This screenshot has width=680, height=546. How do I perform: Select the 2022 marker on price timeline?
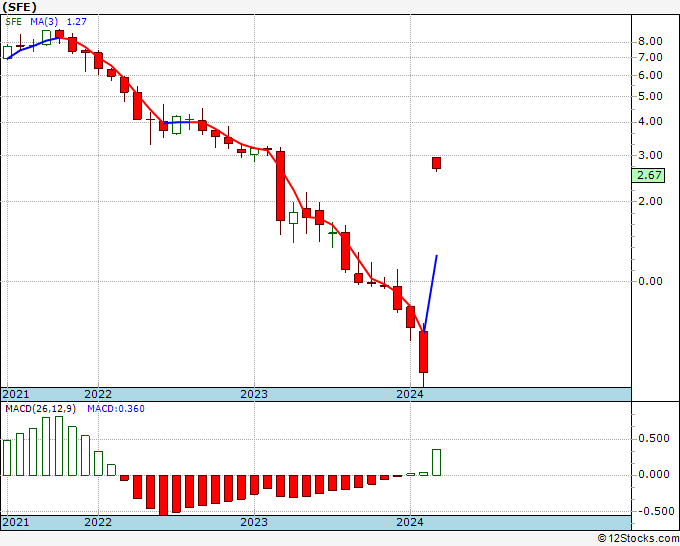tap(98, 394)
